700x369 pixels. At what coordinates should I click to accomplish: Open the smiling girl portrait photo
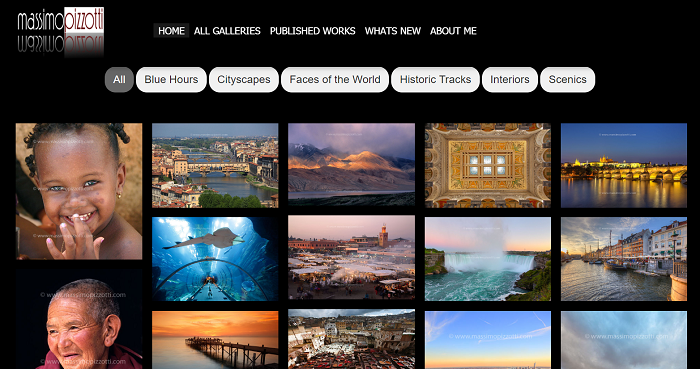(x=79, y=191)
